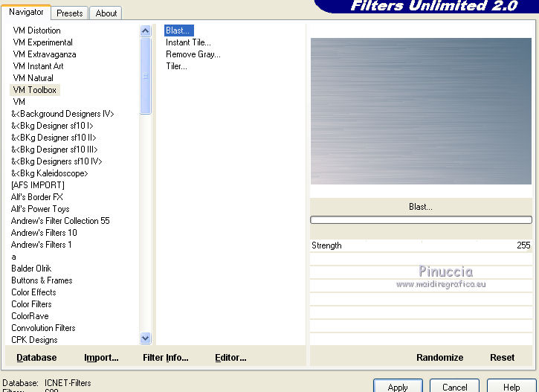
Task: Click the category list scroll up arrow
Action: [x=146, y=31]
